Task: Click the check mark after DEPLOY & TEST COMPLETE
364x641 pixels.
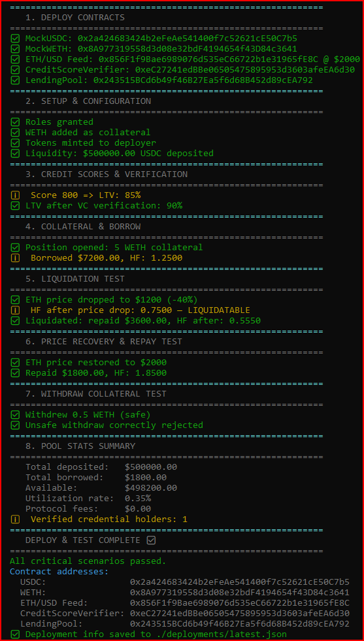Action: pos(152,540)
